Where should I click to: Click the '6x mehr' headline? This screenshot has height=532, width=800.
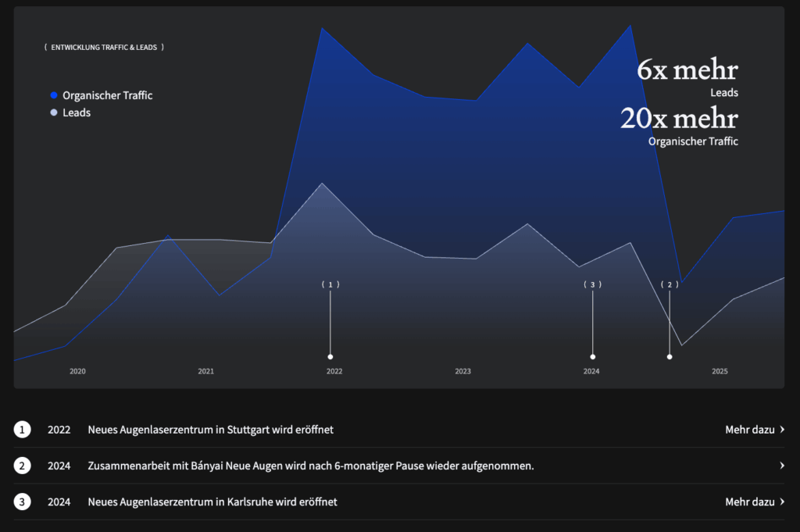click(687, 70)
